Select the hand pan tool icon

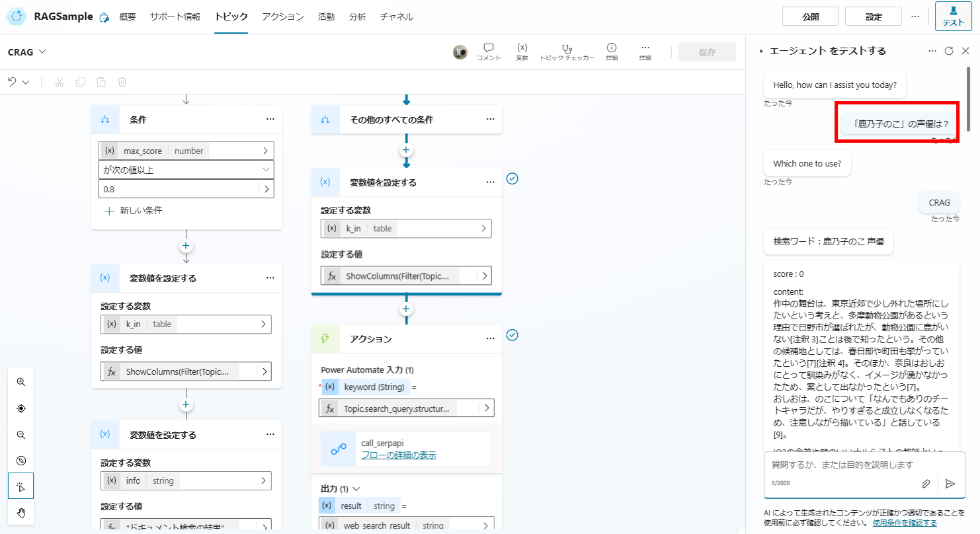click(x=21, y=512)
